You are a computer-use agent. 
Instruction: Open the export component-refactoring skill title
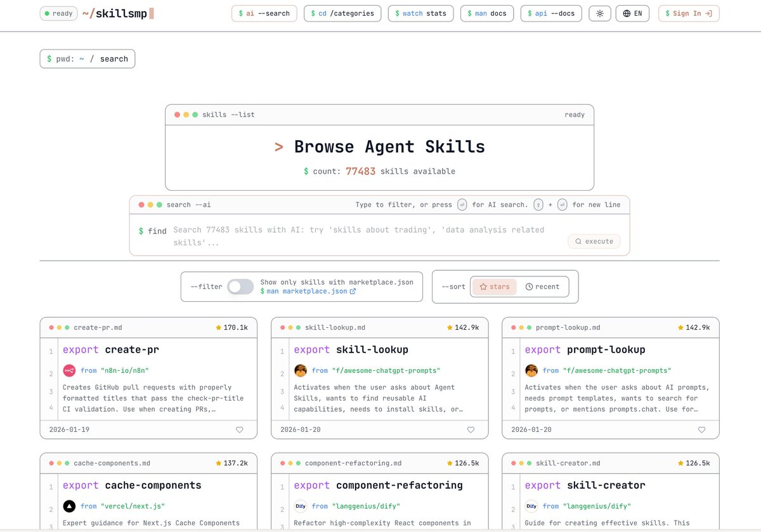[378, 485]
